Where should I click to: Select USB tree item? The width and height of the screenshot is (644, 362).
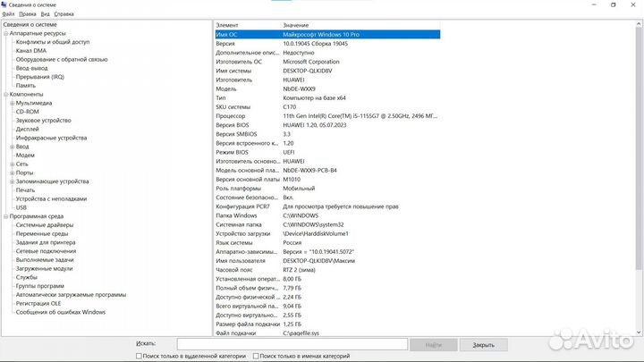pos(21,207)
